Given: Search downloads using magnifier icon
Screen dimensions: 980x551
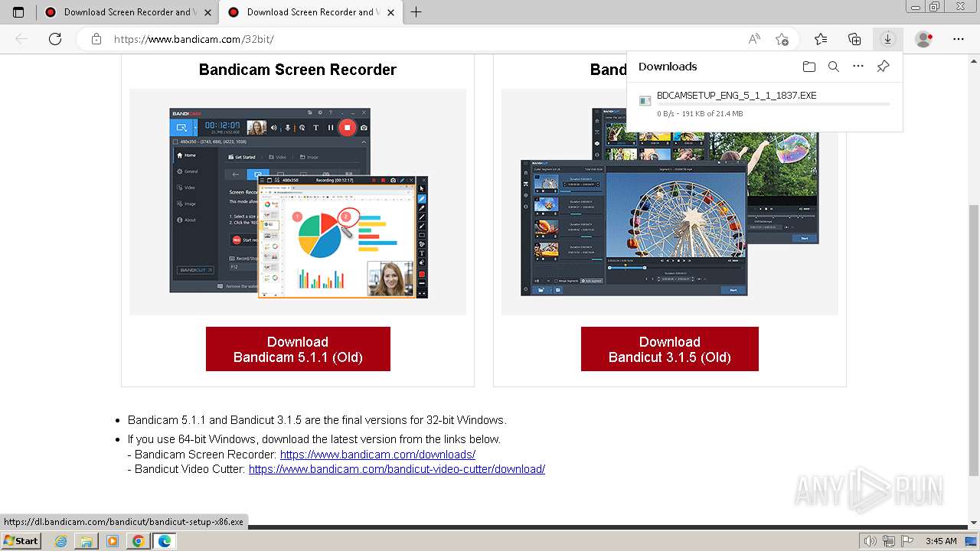Looking at the screenshot, I should tap(834, 67).
